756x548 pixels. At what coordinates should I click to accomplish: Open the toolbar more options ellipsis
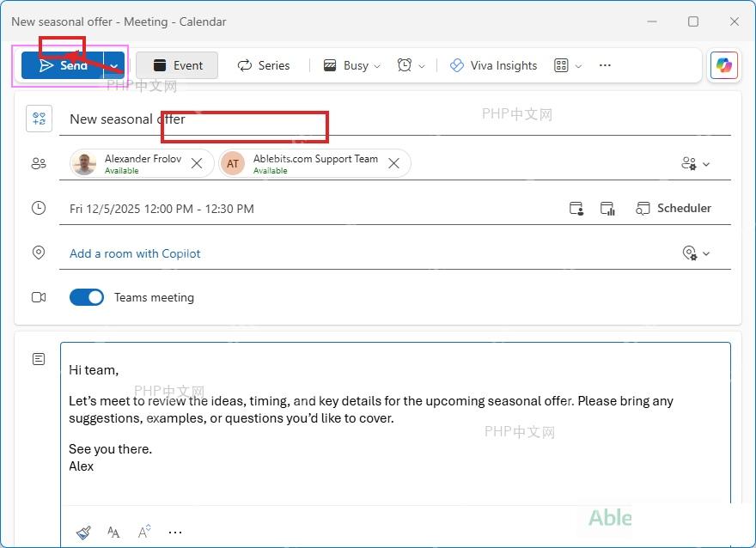[605, 65]
